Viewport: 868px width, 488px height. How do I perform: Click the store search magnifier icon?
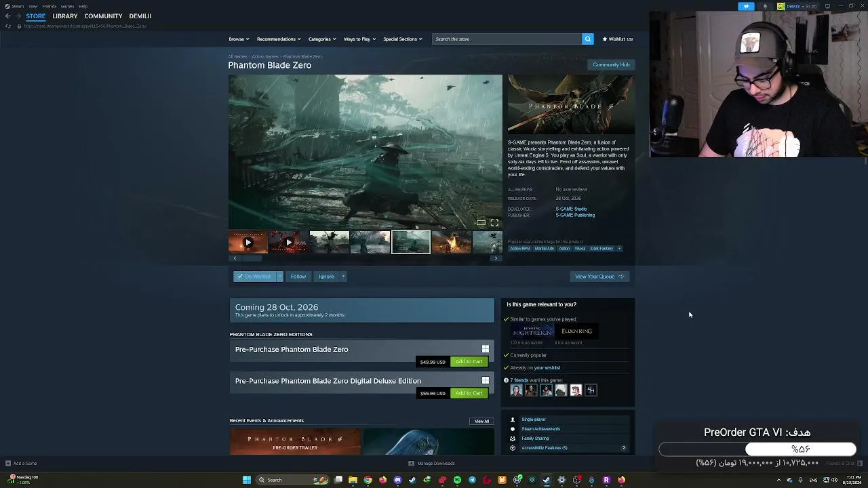pos(588,39)
